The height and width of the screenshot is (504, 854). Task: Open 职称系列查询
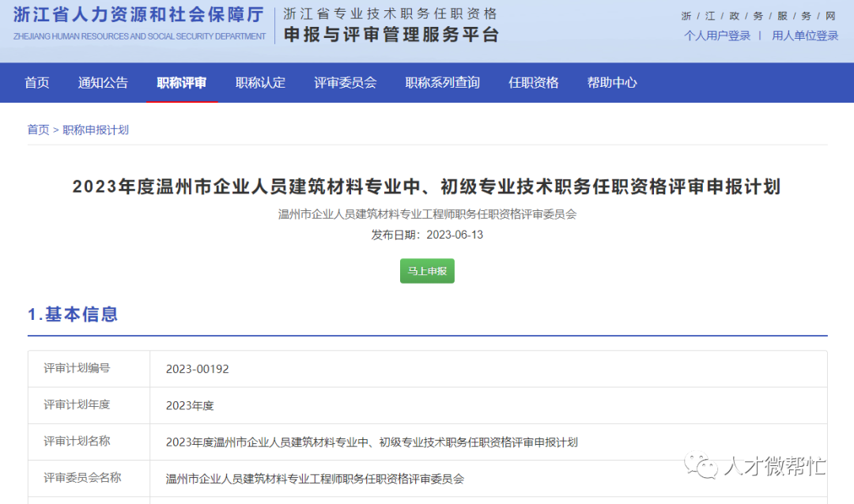442,82
